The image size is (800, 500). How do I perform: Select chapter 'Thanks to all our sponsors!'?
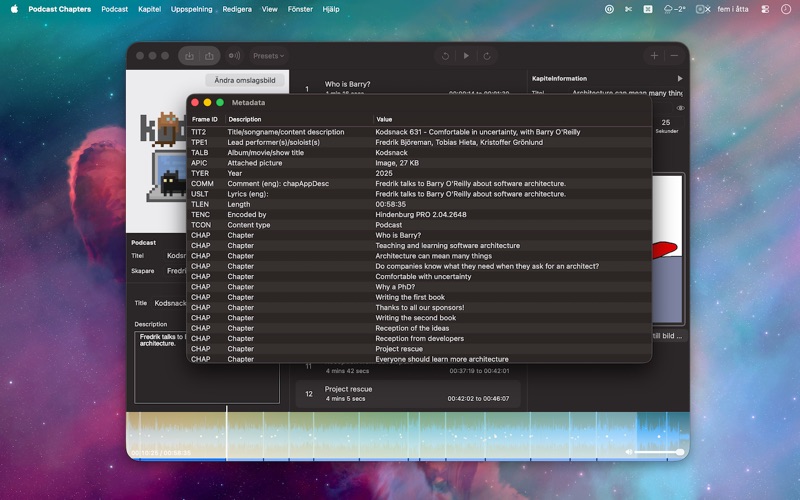419,308
